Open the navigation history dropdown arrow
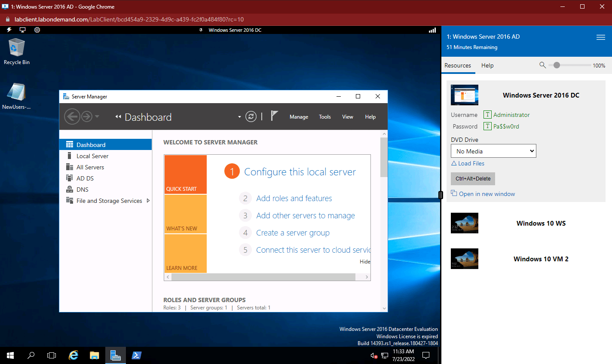The width and height of the screenshot is (612, 364). tap(97, 116)
